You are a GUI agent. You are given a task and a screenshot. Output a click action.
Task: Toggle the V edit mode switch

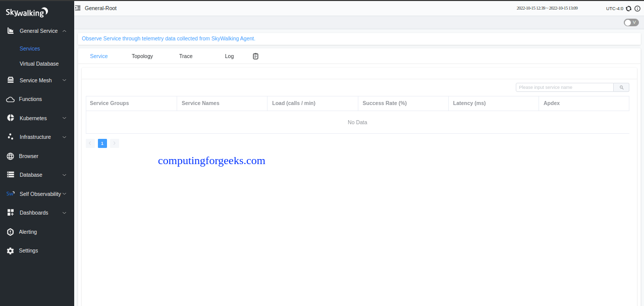(x=631, y=22)
